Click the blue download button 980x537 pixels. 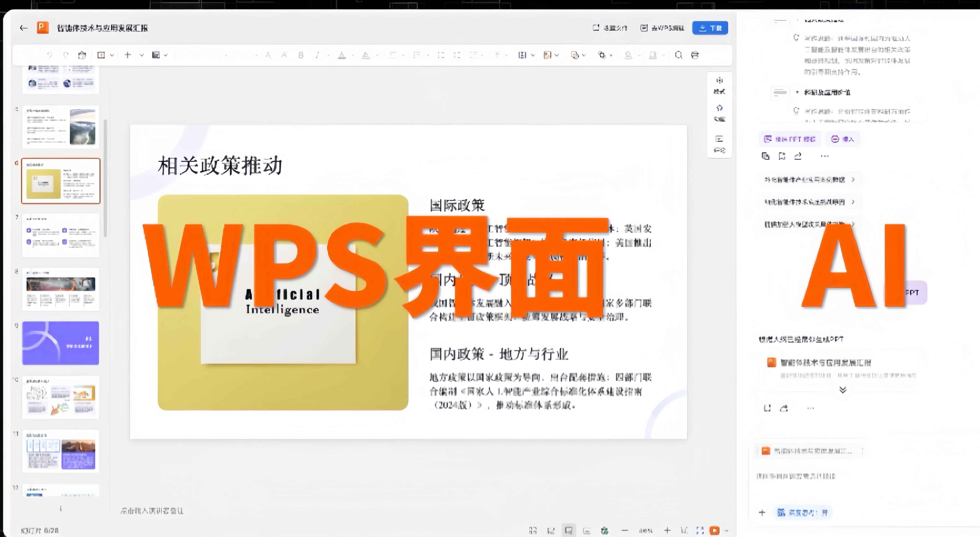(710, 28)
